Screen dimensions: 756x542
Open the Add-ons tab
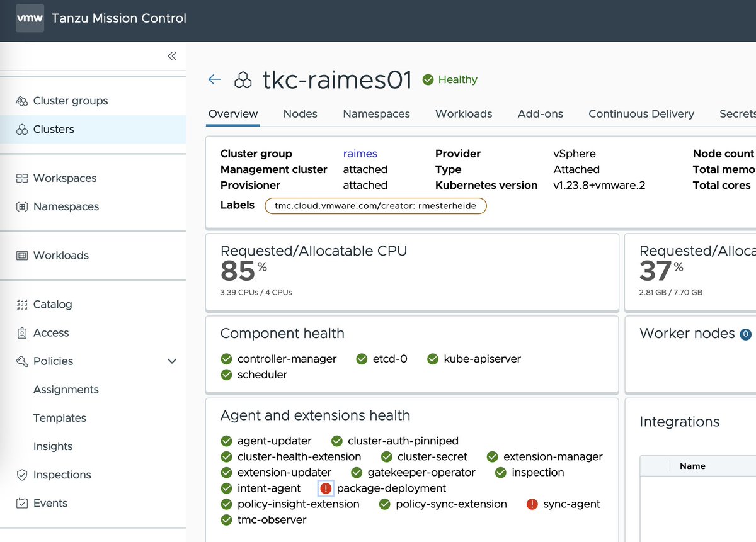tap(541, 114)
